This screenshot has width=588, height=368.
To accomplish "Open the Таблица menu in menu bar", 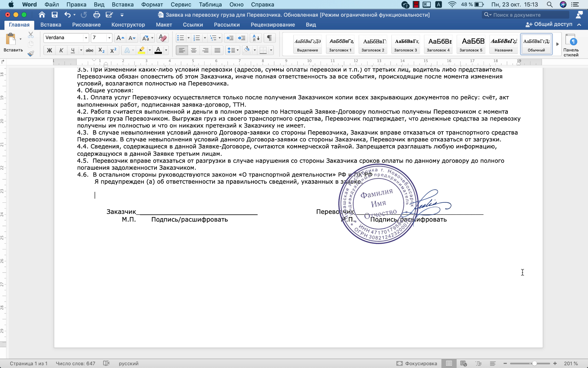I will tap(210, 4).
